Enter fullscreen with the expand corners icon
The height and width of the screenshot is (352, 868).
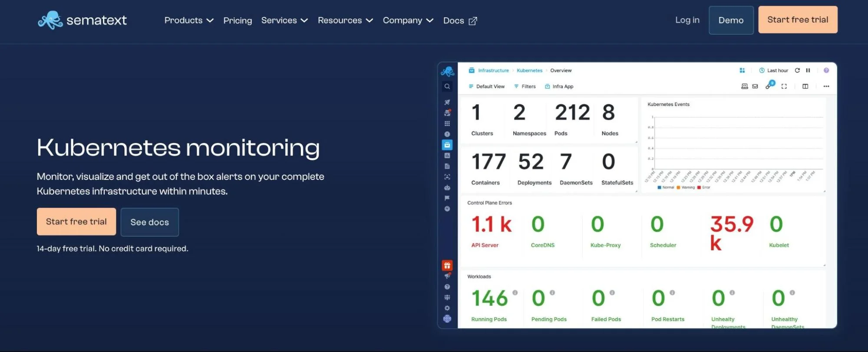tap(784, 86)
